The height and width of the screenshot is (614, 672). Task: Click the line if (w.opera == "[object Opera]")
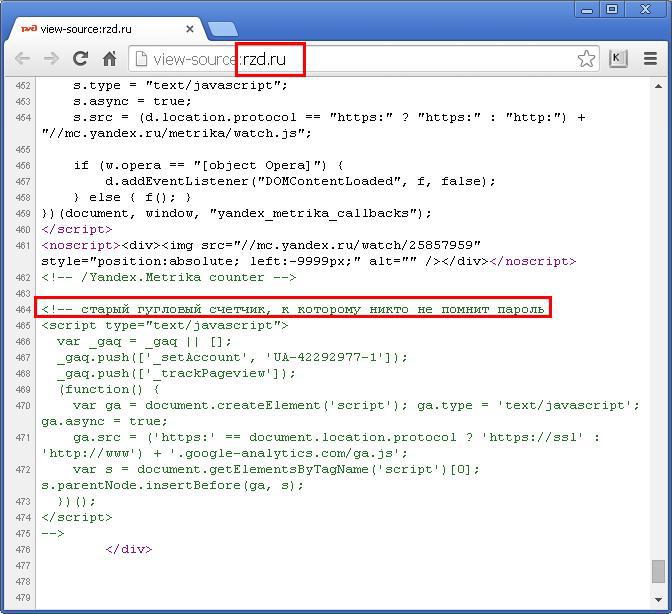pos(208,165)
